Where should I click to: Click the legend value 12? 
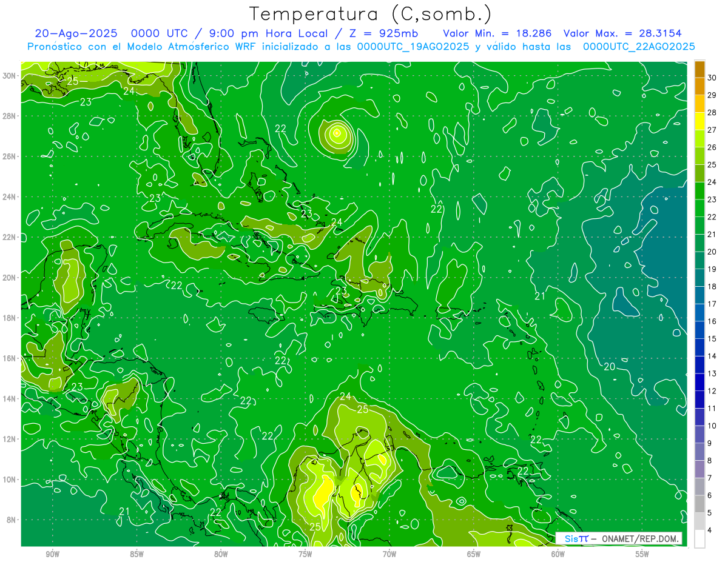(x=712, y=391)
